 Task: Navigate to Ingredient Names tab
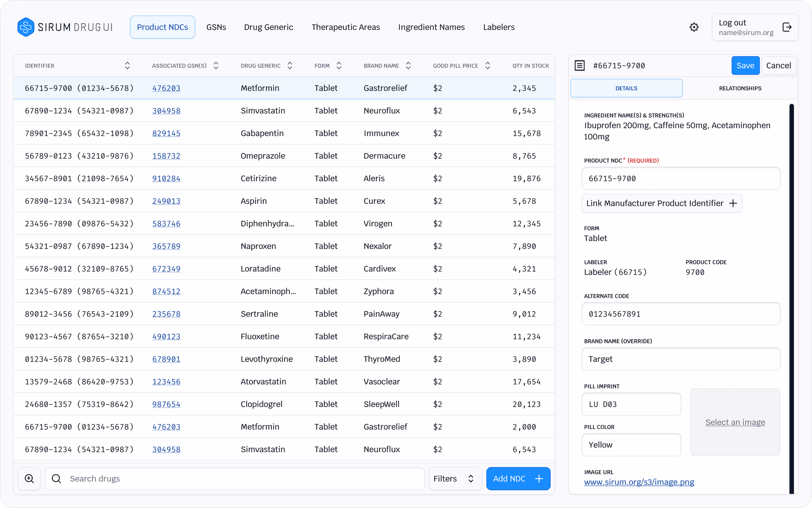pyautogui.click(x=431, y=27)
